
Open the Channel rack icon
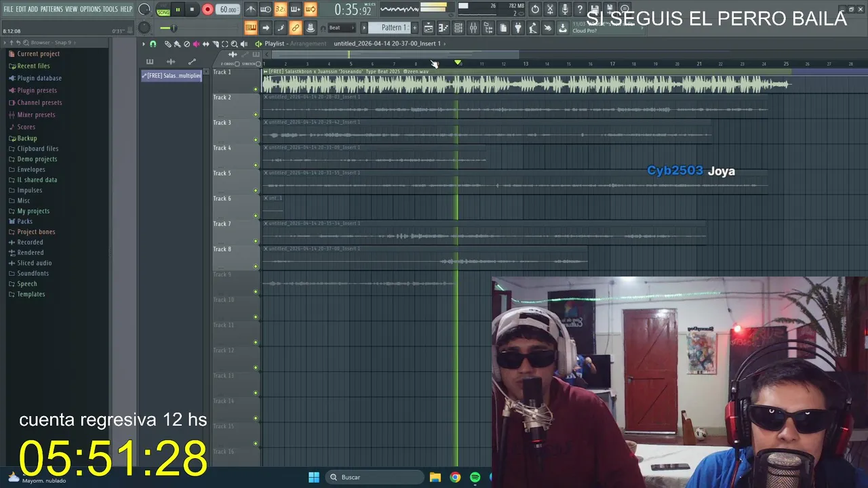tap(458, 28)
